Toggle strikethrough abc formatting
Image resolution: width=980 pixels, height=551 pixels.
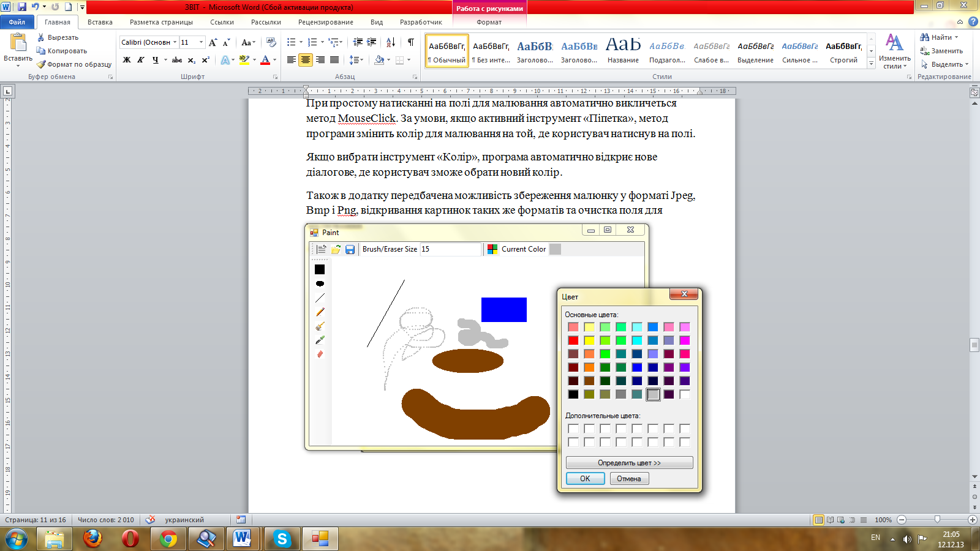click(x=177, y=60)
